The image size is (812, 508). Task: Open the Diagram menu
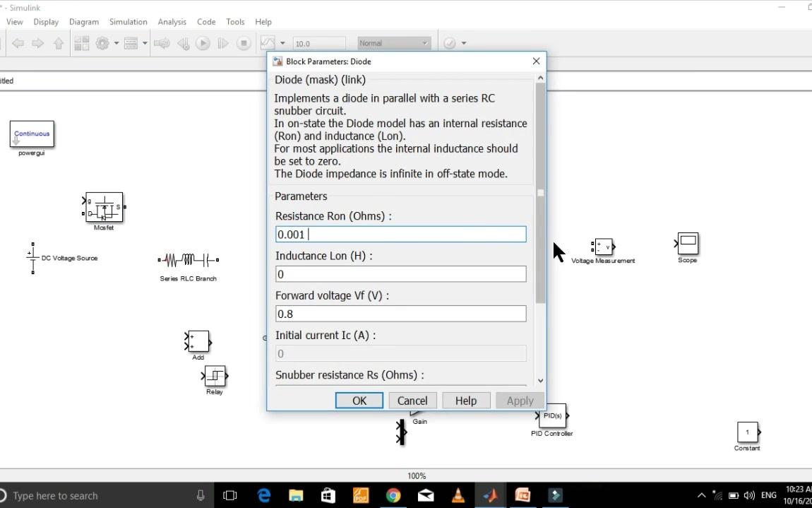pos(84,22)
